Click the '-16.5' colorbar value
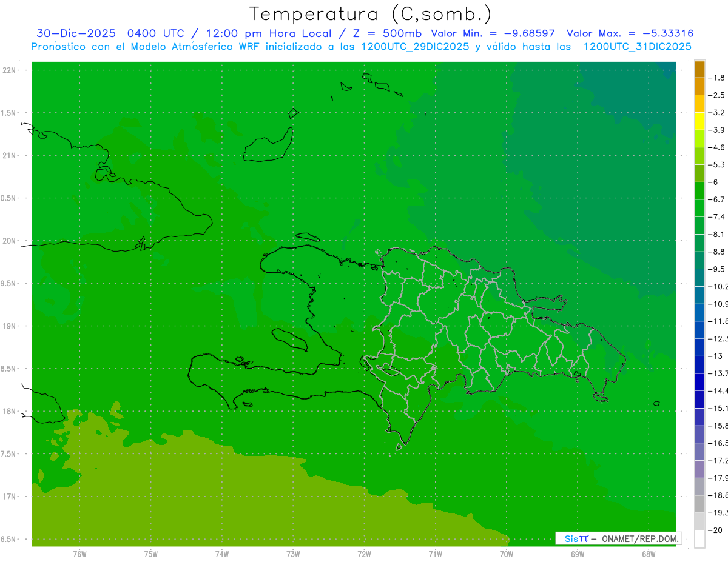Viewport: 728px width, 562px height. [719, 443]
